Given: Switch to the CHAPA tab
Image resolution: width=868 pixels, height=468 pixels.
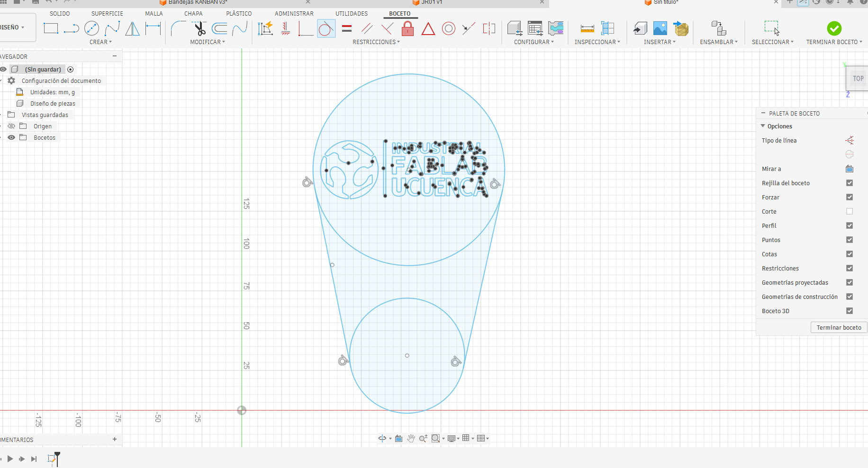Looking at the screenshot, I should coord(193,14).
